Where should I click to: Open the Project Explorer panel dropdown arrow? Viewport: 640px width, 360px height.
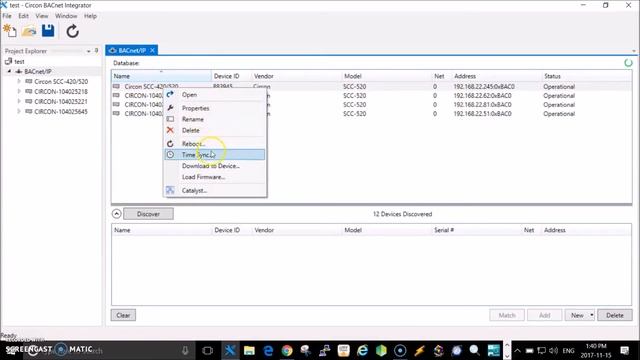tap(89, 51)
